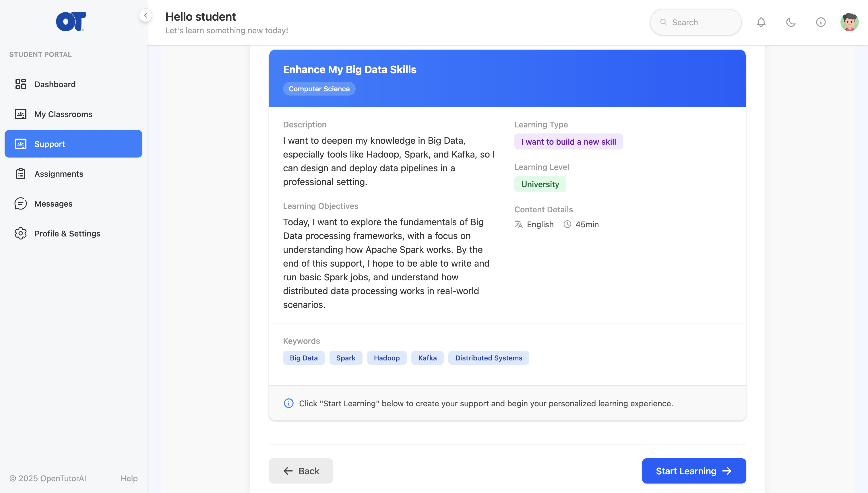This screenshot has height=493, width=868.
Task: Click the Spark keyword tag
Action: 345,358
